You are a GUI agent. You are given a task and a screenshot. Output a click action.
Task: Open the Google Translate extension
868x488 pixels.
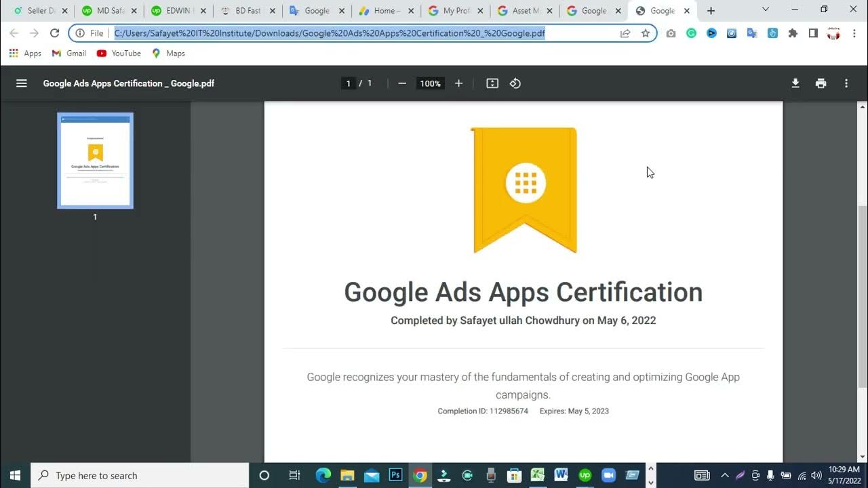[752, 33]
